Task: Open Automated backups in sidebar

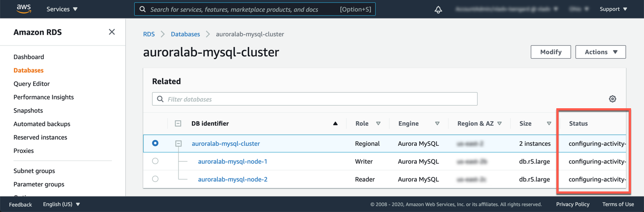Action: [42, 124]
